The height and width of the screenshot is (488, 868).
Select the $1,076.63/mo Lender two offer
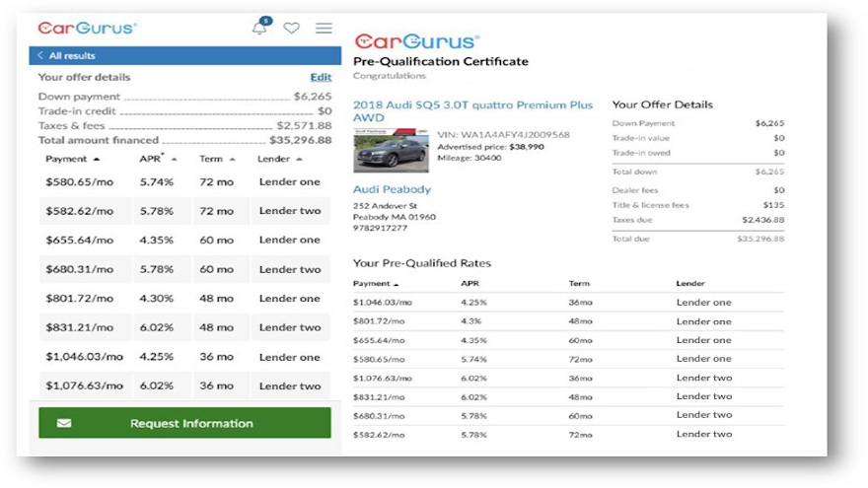(x=185, y=386)
